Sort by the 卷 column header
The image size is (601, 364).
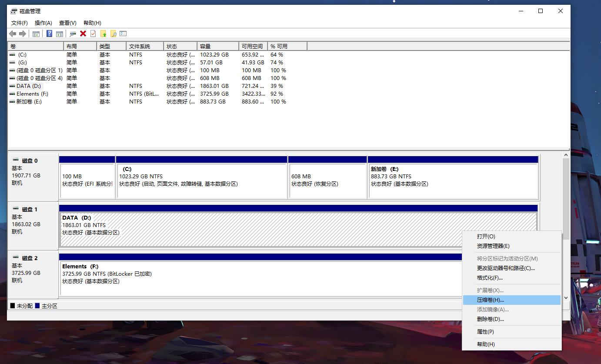[36, 46]
